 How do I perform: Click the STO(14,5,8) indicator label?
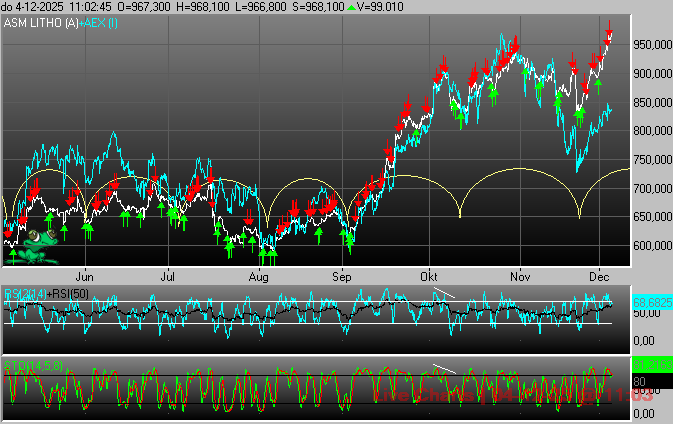[33, 366]
